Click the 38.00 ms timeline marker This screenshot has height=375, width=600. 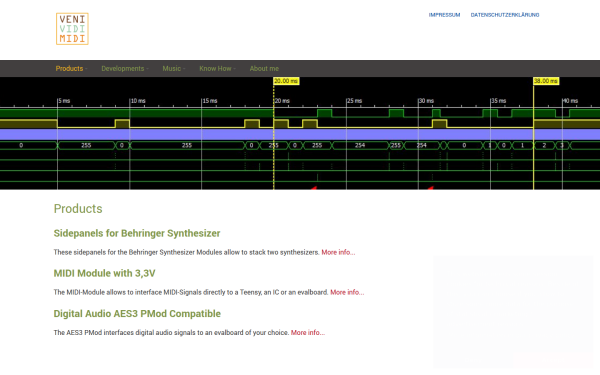coord(546,81)
